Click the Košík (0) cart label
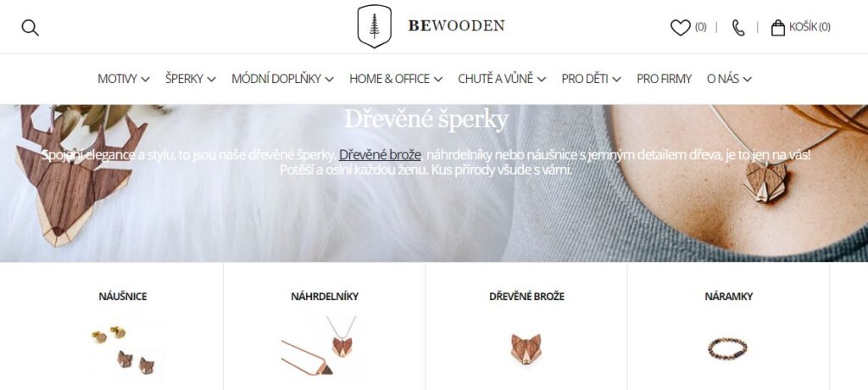This screenshot has height=390, width=868. pos(810,27)
